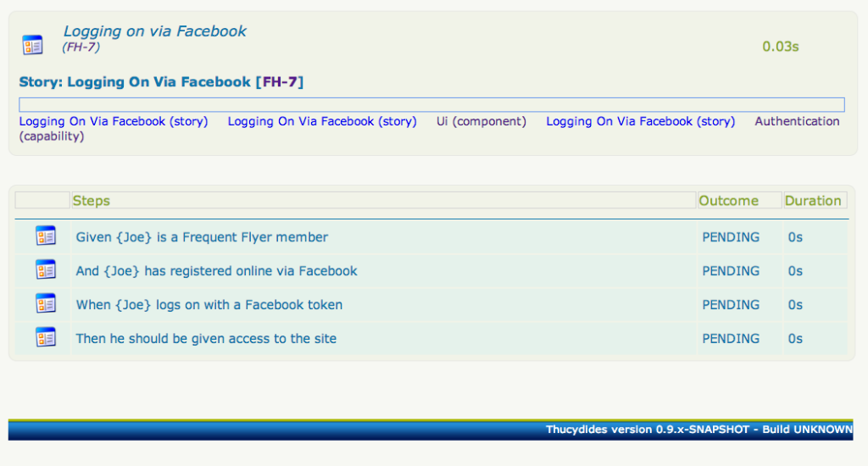Screen dimensions: 868x466
Task: Click the Thucydides version text in the footer
Action: [x=698, y=430]
